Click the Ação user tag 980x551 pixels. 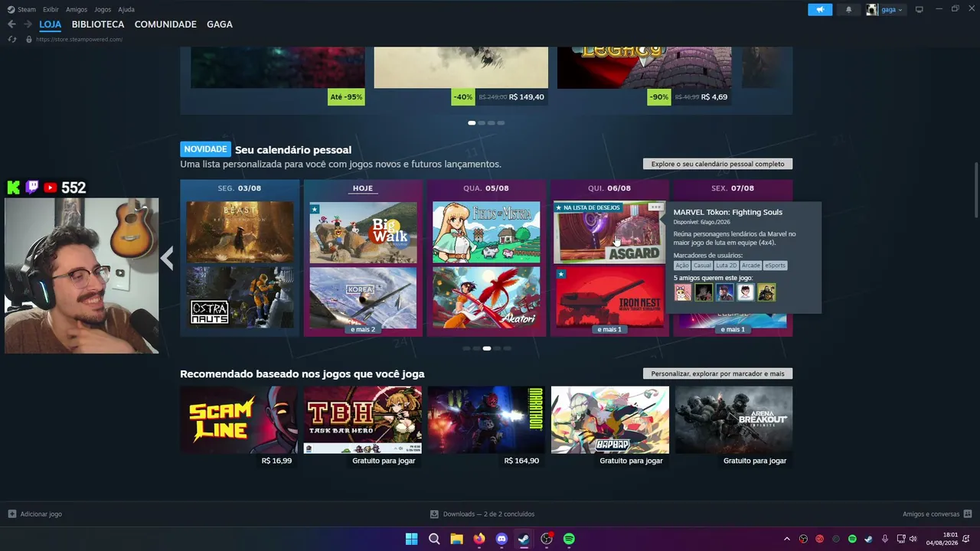click(x=682, y=266)
